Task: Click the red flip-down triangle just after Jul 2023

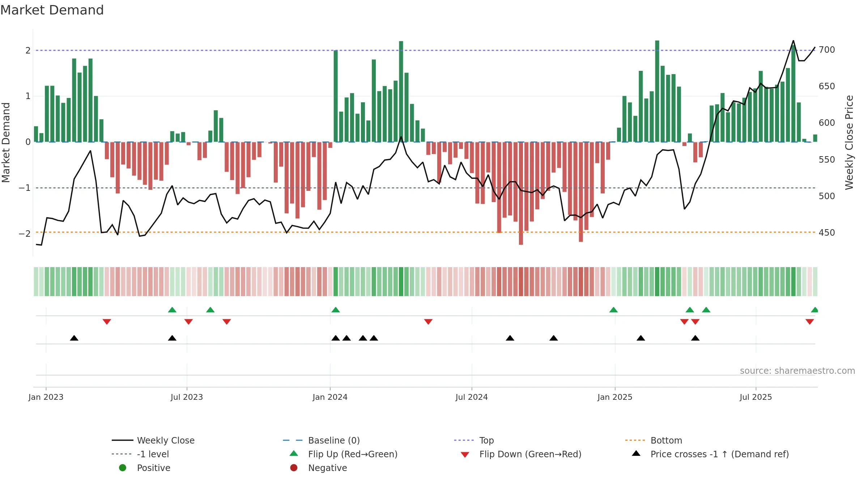Action: tap(188, 322)
